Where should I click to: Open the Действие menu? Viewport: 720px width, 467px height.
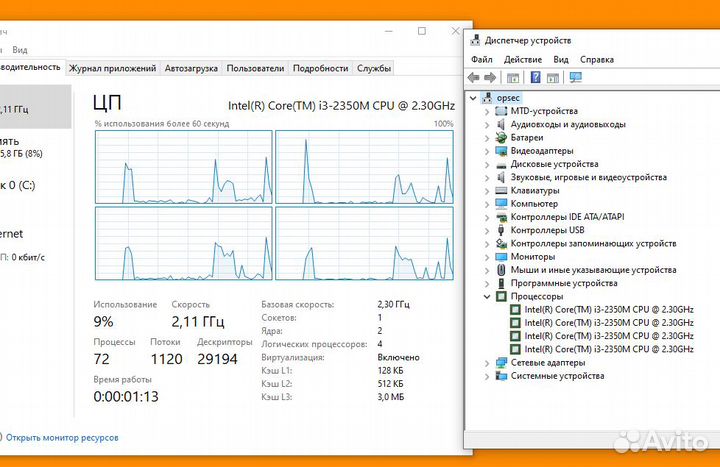[x=523, y=59]
